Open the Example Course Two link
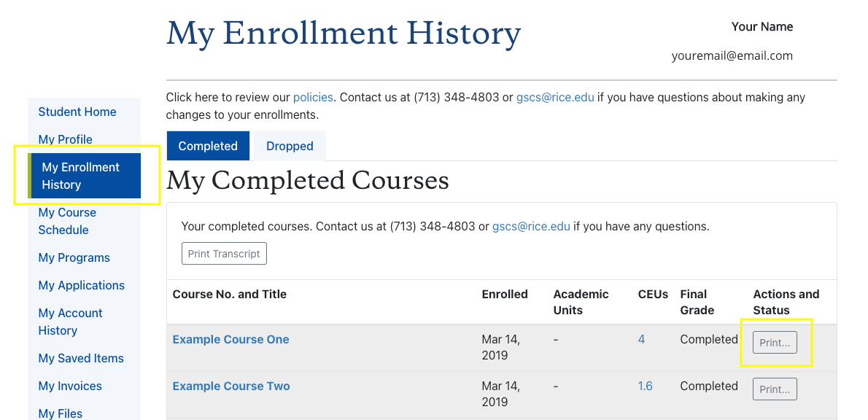Screen dimensions: 868x420 click(231, 386)
